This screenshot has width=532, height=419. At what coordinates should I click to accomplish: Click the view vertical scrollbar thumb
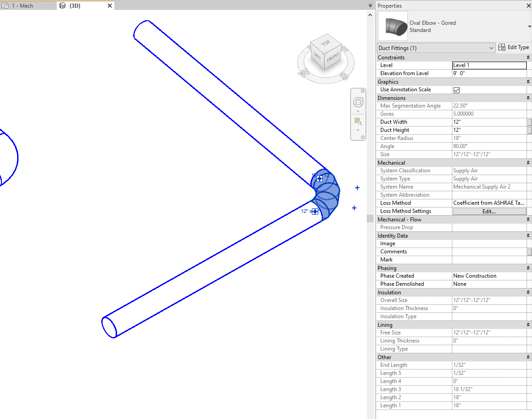tap(370, 218)
